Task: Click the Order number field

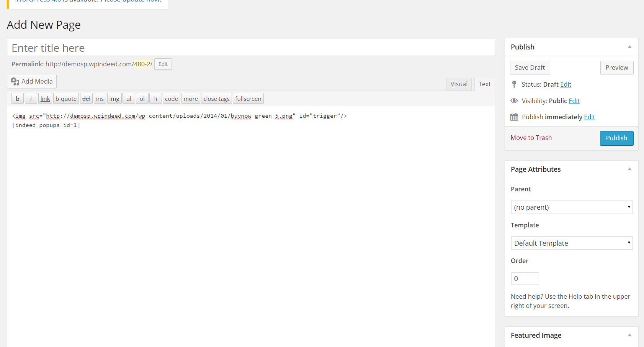Action: 525,279
